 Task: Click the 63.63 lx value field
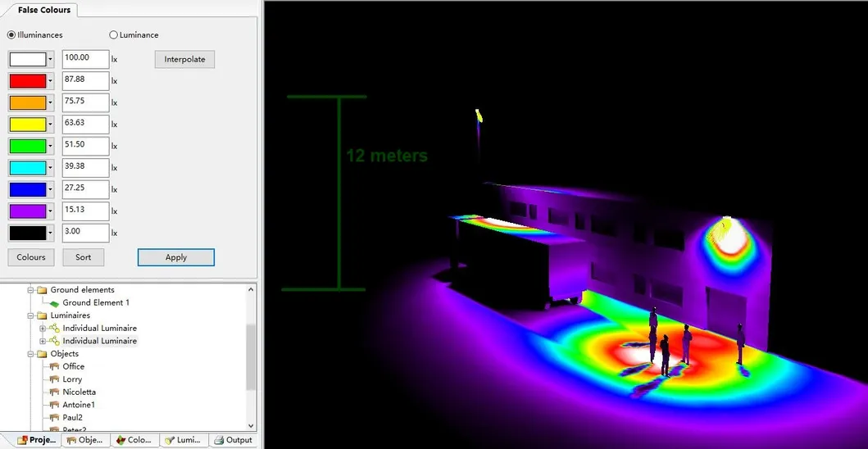pyautogui.click(x=85, y=125)
